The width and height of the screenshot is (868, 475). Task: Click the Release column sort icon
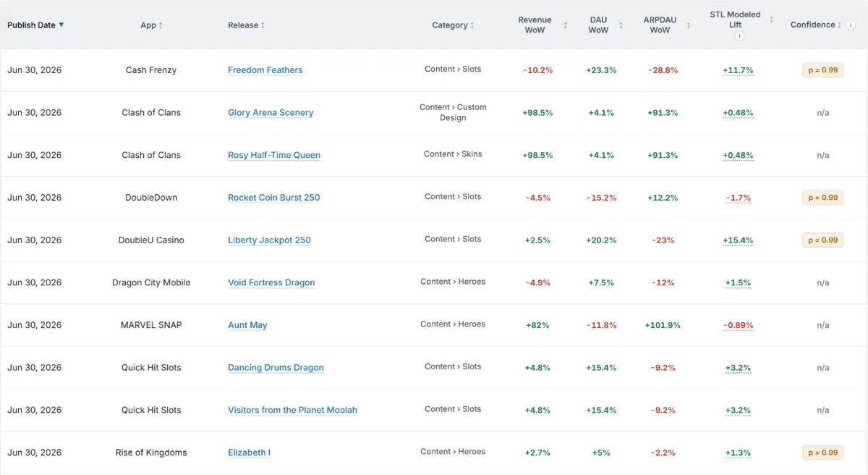(263, 25)
